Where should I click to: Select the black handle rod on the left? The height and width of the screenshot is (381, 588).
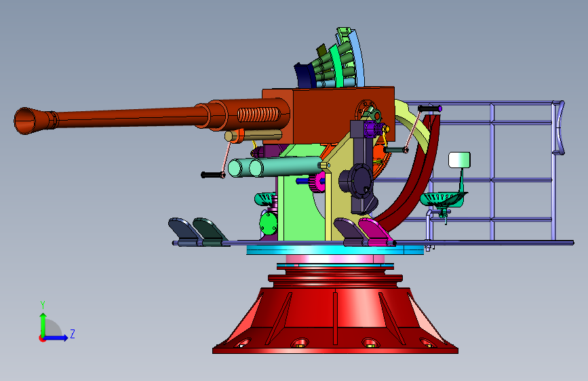point(213,175)
